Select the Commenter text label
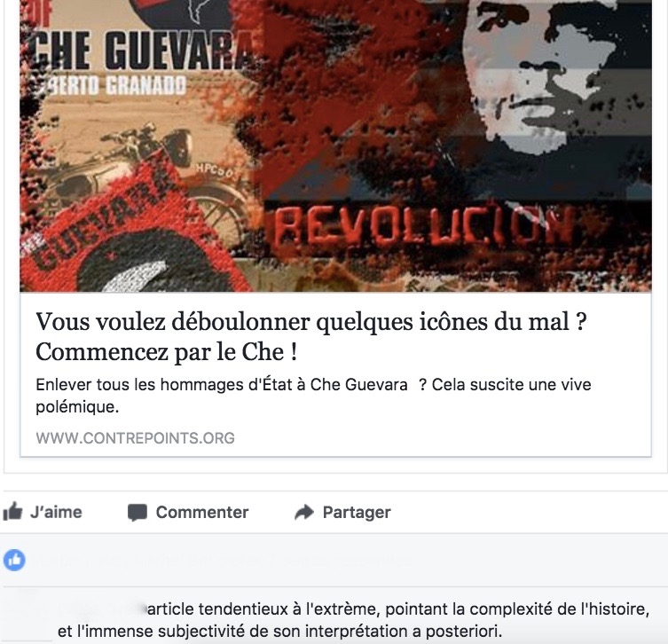Viewport: 668px width, 644px height. click(202, 512)
